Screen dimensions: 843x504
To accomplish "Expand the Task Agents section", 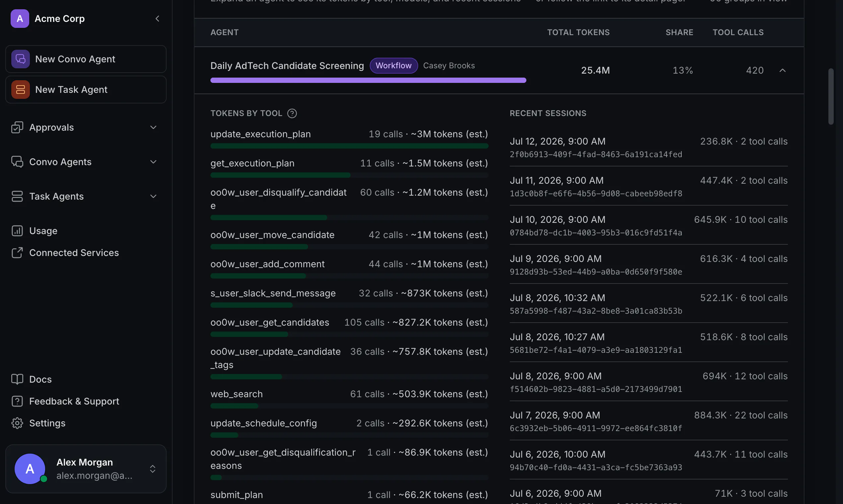I will (x=153, y=196).
